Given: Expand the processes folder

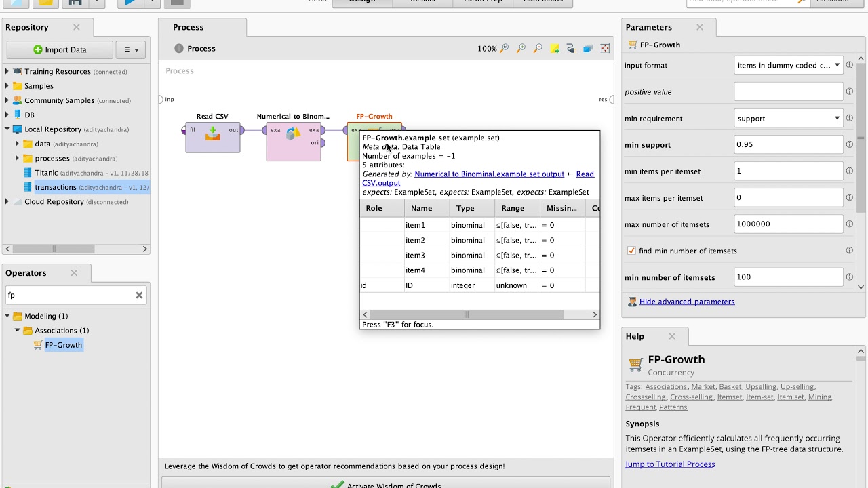Looking at the screenshot, I should tap(18, 158).
